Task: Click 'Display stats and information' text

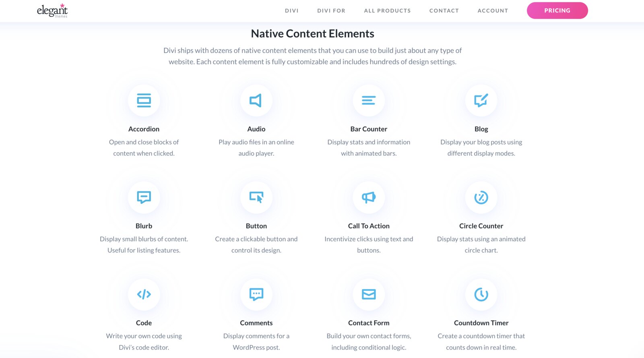Action: (x=369, y=142)
